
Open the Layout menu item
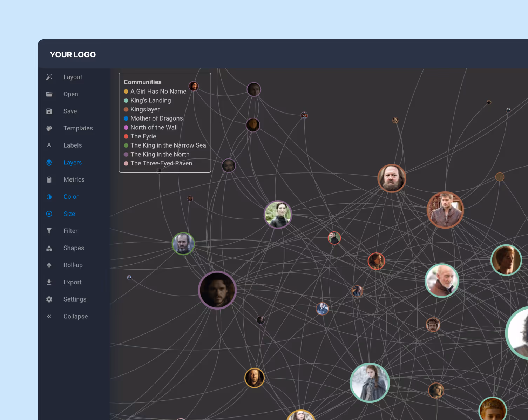click(x=73, y=77)
